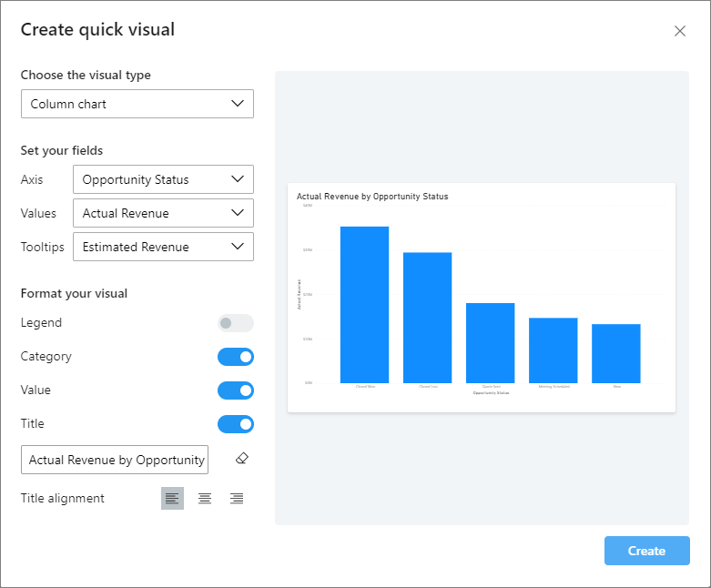
Task: Open the Column chart visual type dropdown
Action: [x=137, y=104]
